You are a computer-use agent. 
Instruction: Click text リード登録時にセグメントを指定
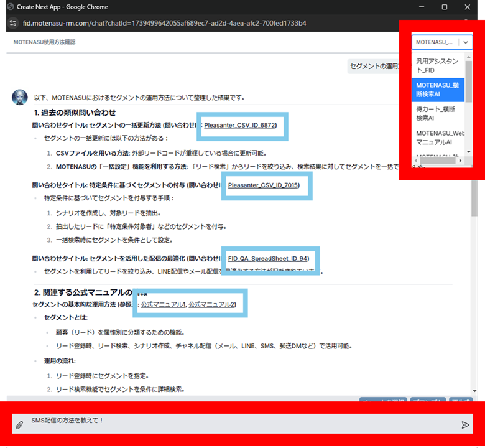pos(103,376)
